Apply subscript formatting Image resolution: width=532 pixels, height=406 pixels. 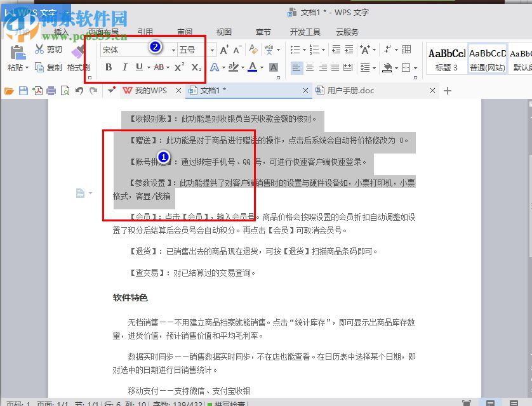point(197,65)
